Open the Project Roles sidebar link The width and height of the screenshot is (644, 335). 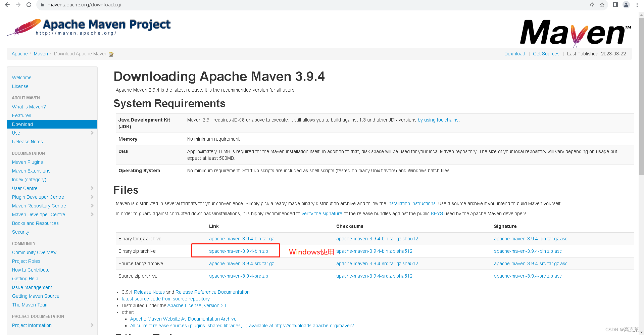click(26, 261)
